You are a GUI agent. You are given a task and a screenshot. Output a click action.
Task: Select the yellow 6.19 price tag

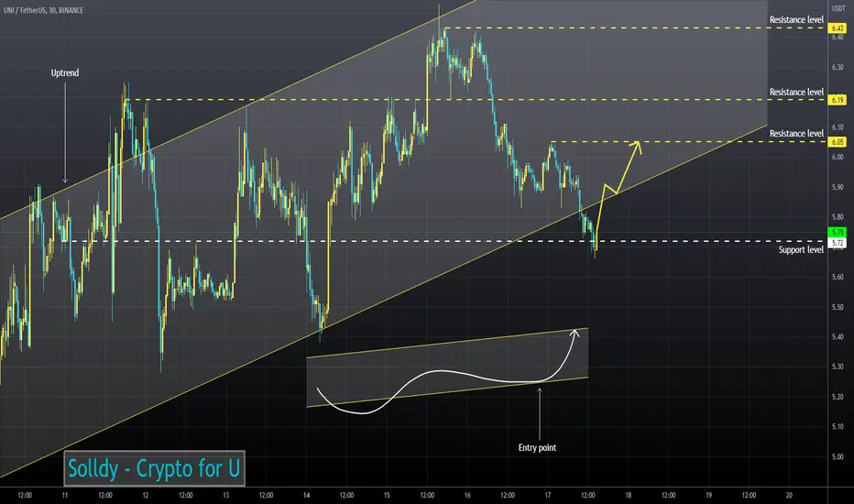838,100
